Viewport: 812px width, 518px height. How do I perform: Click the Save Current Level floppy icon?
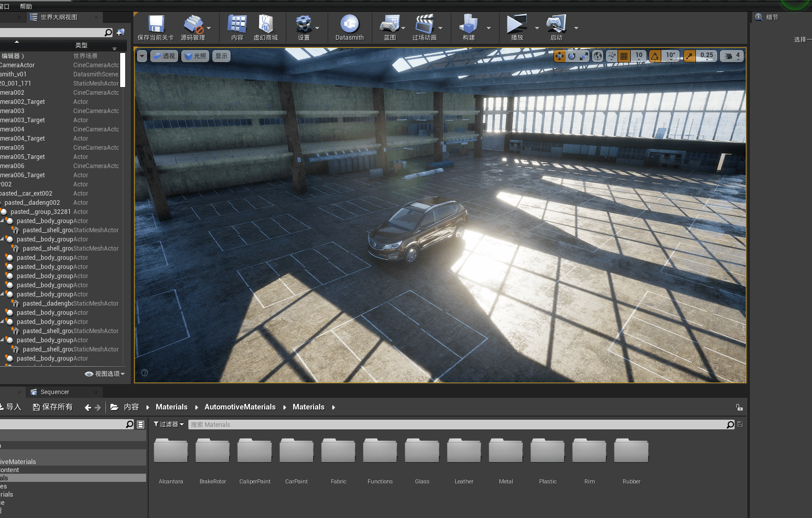(156, 24)
